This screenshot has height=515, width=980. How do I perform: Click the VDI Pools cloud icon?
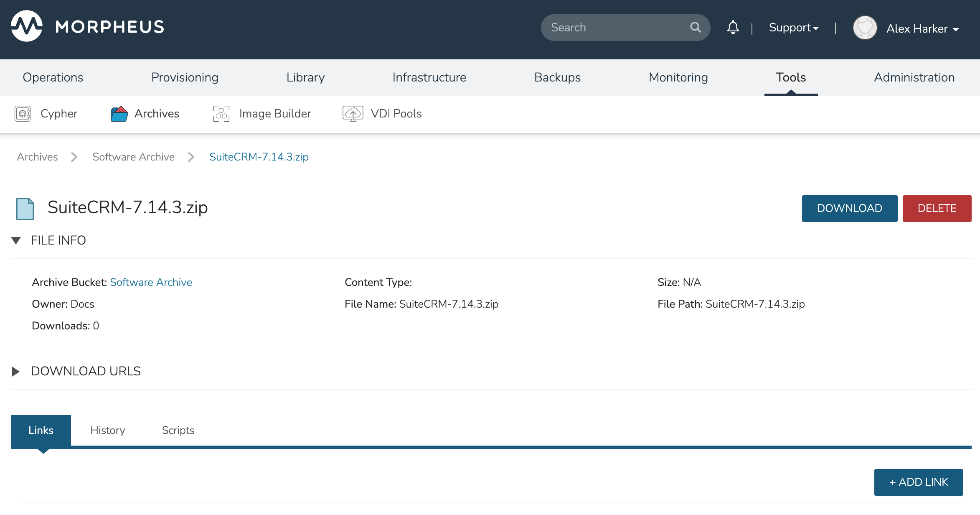353,114
